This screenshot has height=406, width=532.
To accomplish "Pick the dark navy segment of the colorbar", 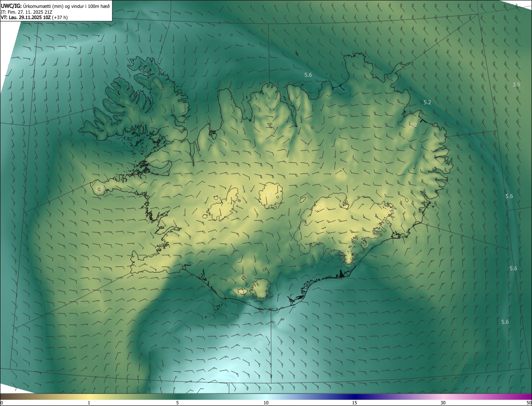I will [x=355, y=396].
